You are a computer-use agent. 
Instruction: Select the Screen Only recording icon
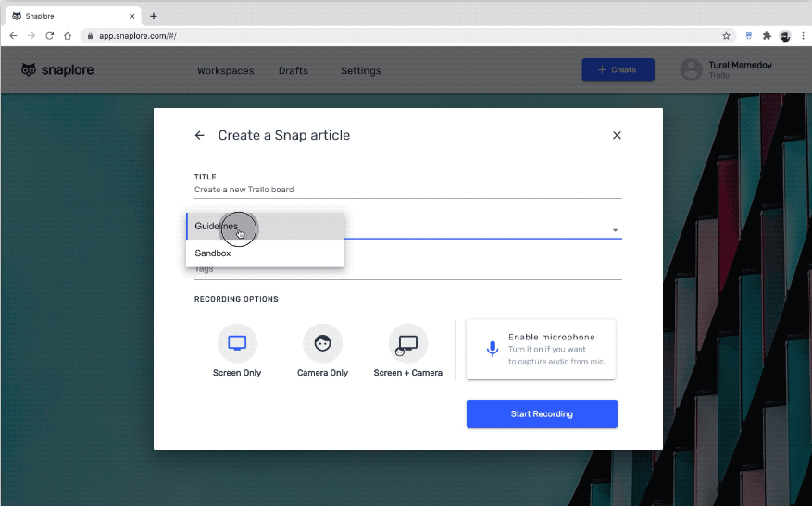pos(237,343)
